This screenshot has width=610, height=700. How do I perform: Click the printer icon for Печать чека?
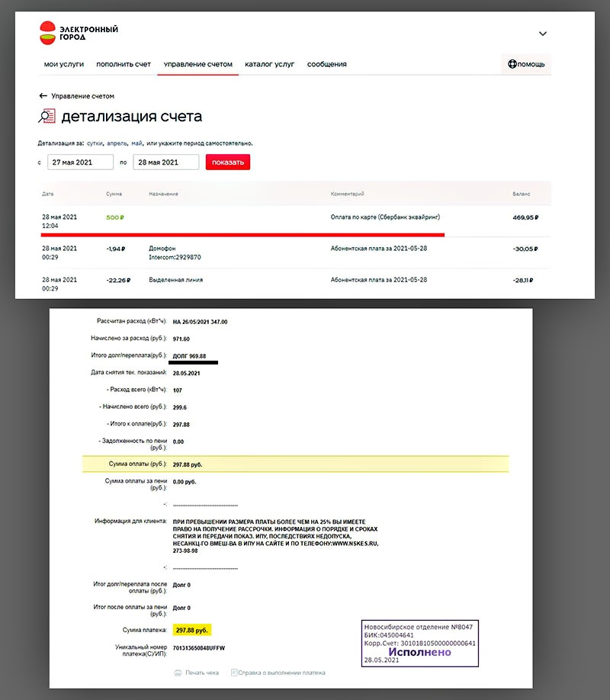pyautogui.click(x=178, y=673)
